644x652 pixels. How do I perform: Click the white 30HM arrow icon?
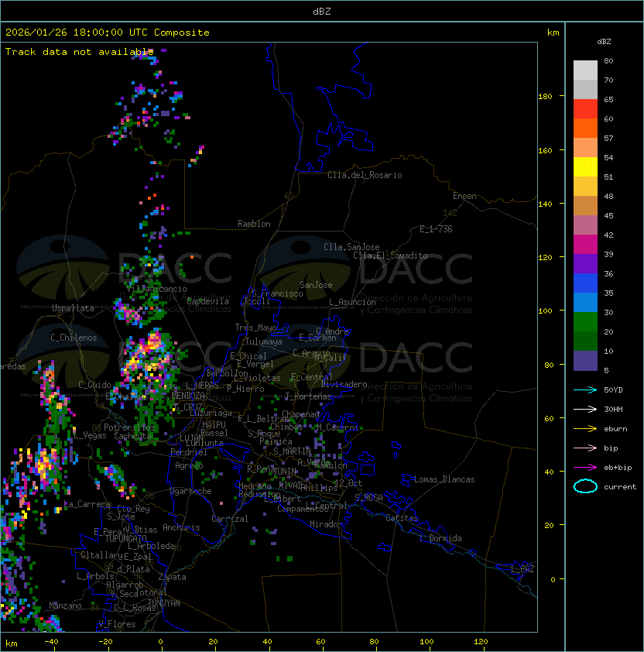click(585, 410)
